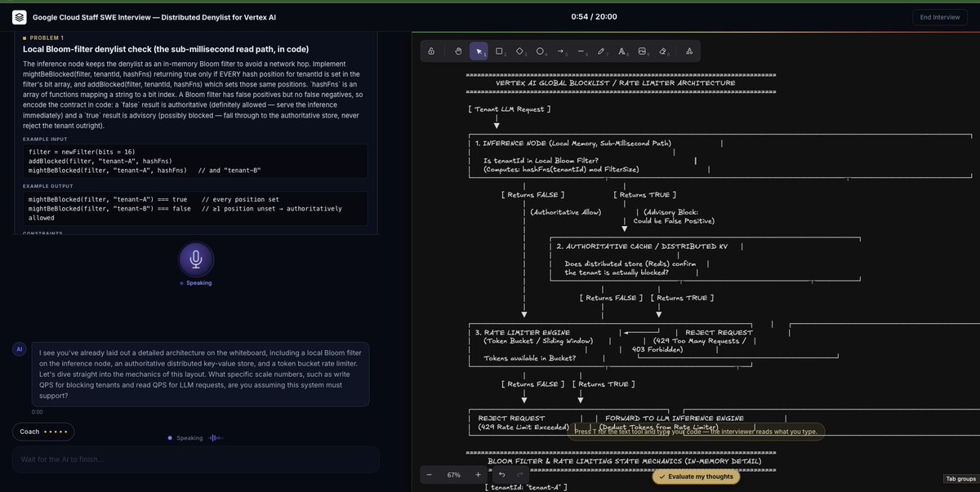Redo whiteboard action
The height and width of the screenshot is (492, 980).
point(519,474)
